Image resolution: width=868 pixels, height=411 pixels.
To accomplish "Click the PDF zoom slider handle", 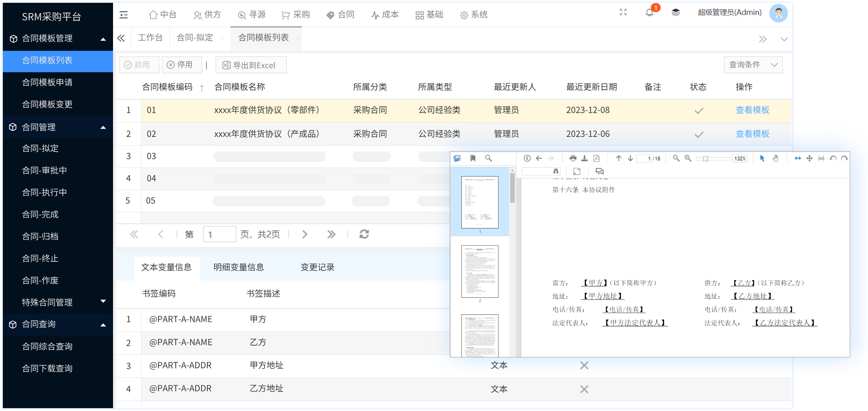I will click(705, 159).
